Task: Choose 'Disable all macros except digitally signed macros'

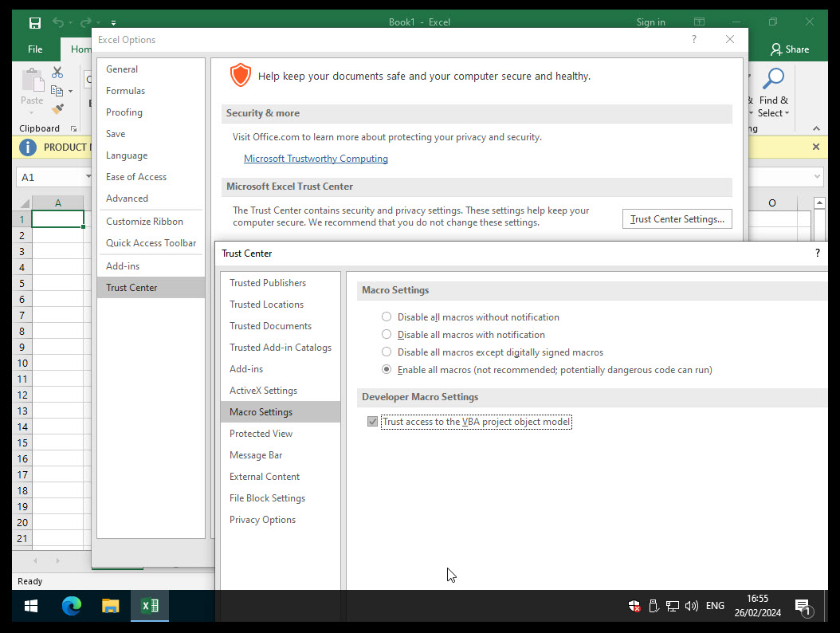Action: tap(386, 352)
